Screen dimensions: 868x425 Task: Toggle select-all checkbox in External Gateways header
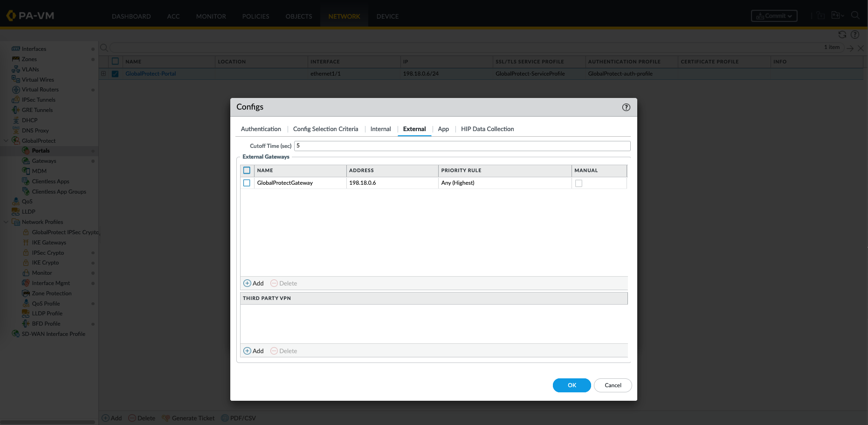pyautogui.click(x=247, y=170)
